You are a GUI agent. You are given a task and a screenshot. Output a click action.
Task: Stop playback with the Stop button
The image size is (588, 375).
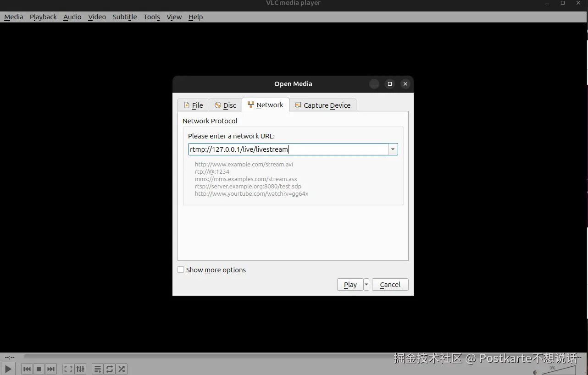[x=39, y=369]
